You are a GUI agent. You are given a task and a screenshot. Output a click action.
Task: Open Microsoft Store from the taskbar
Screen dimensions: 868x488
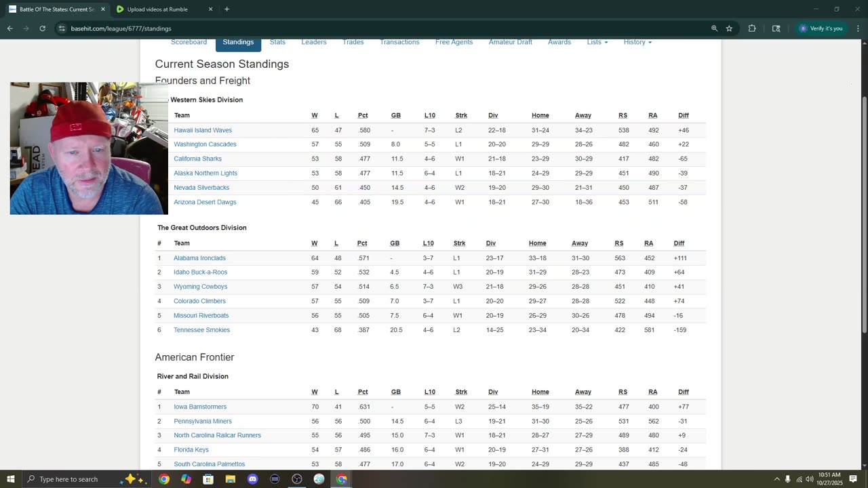point(208,479)
